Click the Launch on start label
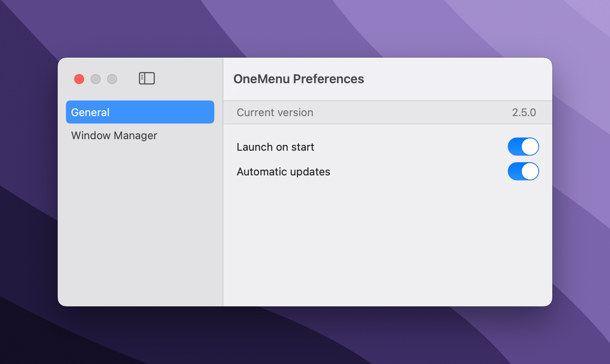 (275, 147)
